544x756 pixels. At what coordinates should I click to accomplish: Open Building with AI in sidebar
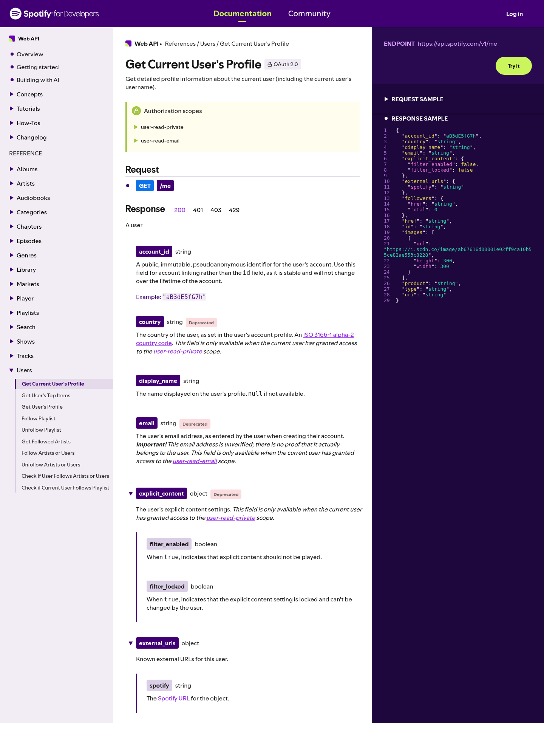pyautogui.click(x=38, y=80)
